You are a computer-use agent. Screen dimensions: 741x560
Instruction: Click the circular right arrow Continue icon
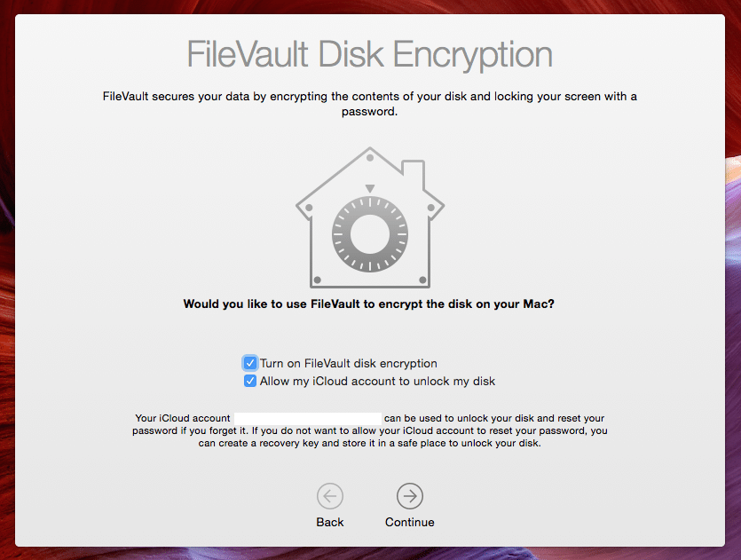click(409, 497)
